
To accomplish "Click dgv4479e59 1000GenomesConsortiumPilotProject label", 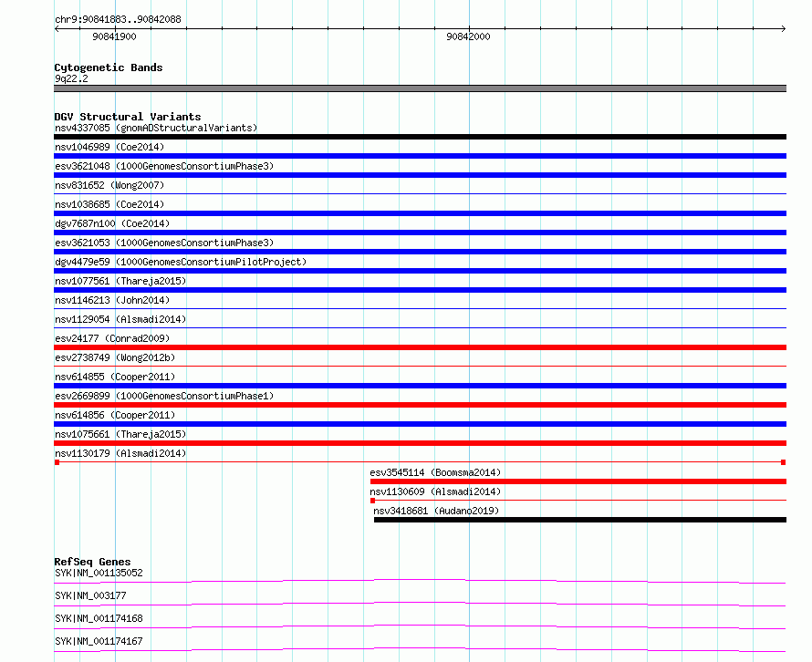I will click(x=181, y=262).
